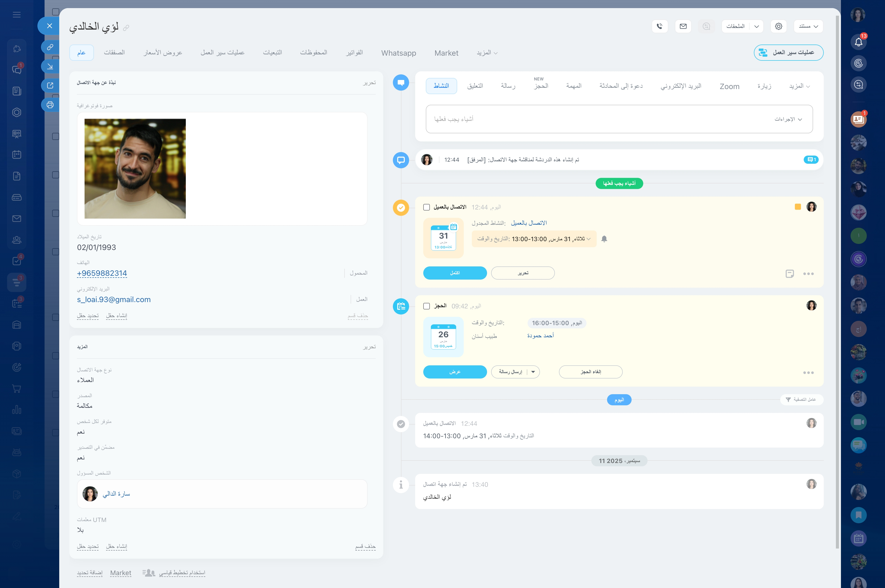Click تحرير button in call activity card

pos(522,273)
